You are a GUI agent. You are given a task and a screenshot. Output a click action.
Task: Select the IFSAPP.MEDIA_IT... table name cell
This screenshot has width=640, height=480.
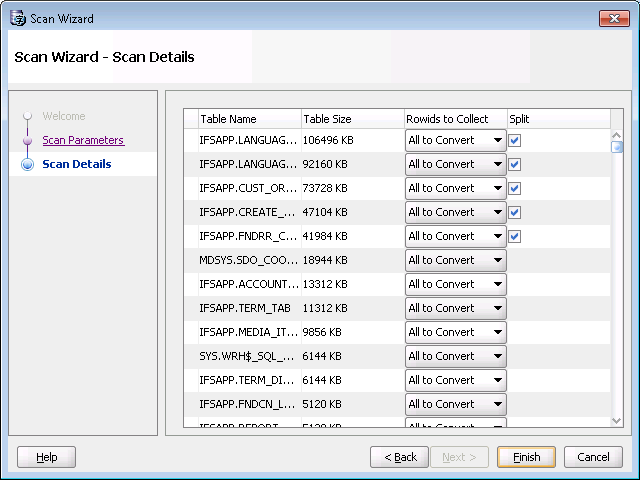(249, 332)
